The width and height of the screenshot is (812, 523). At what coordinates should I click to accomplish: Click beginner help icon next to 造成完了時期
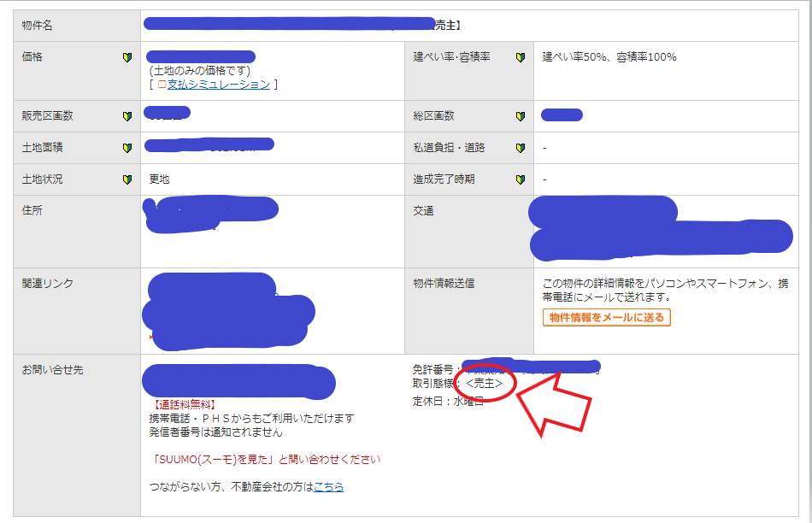pos(521,179)
